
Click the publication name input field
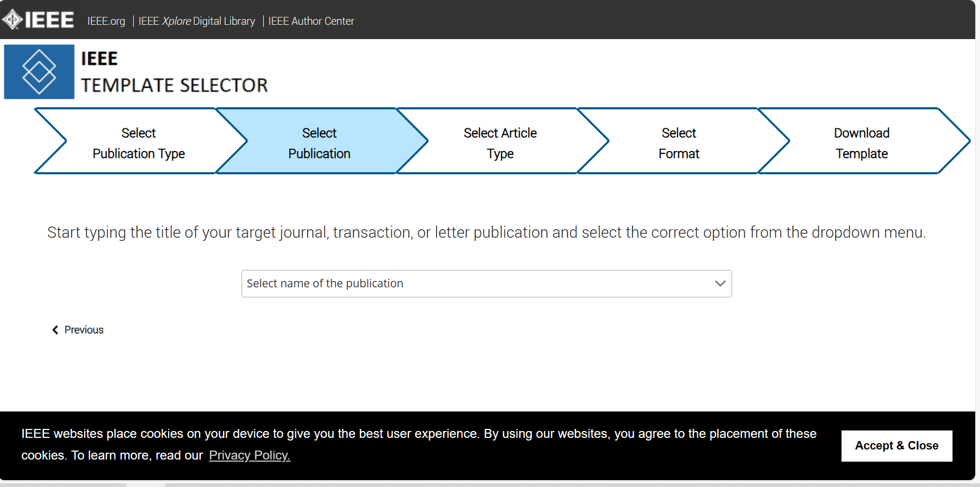point(486,284)
